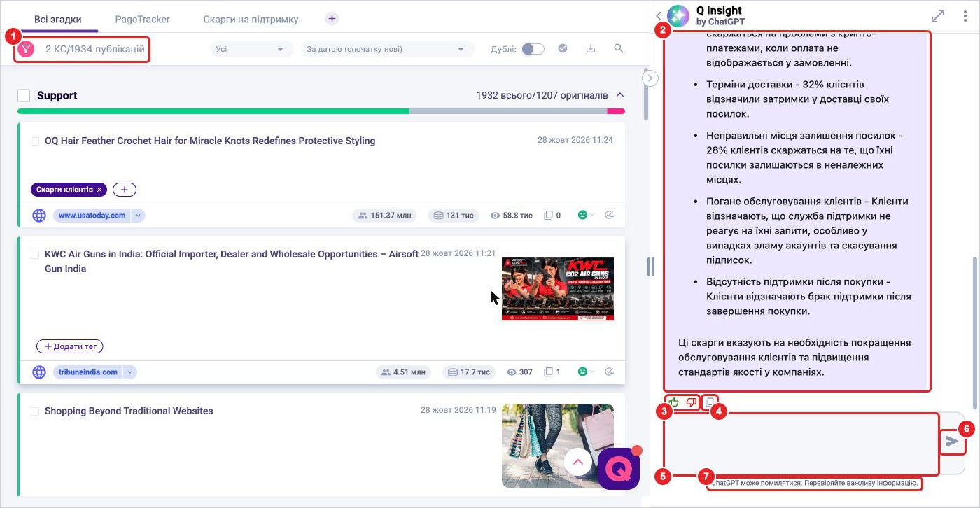Screen dimensions: 980x508
Task: Click the 131 тис stat badge
Action: coord(454,216)
